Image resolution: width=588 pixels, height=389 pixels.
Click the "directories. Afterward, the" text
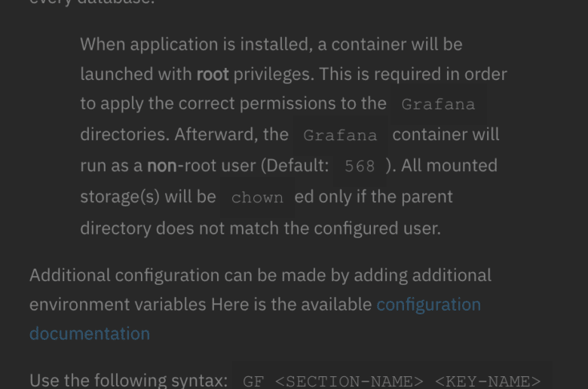pyautogui.click(x=184, y=134)
